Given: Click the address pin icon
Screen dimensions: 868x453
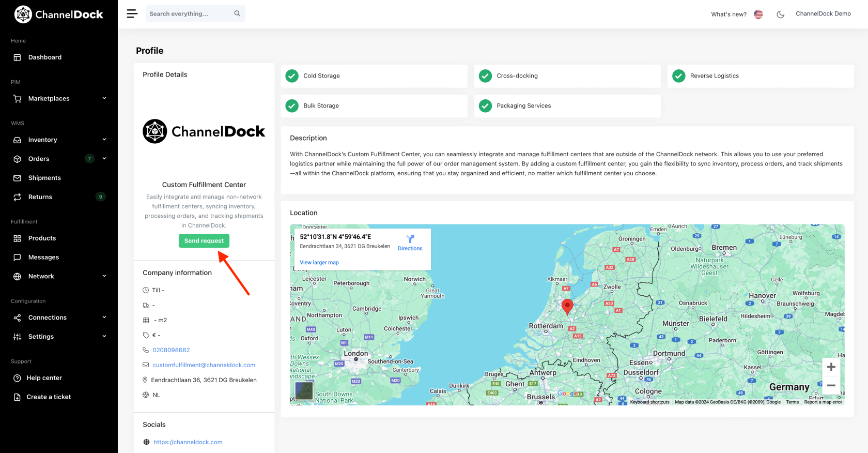Looking at the screenshot, I should (145, 380).
